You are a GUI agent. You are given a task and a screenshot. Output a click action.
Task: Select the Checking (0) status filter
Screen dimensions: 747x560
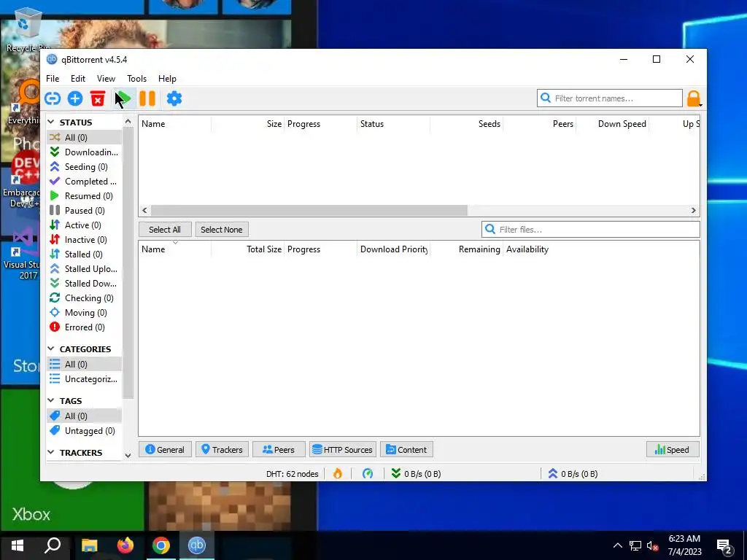(85, 298)
